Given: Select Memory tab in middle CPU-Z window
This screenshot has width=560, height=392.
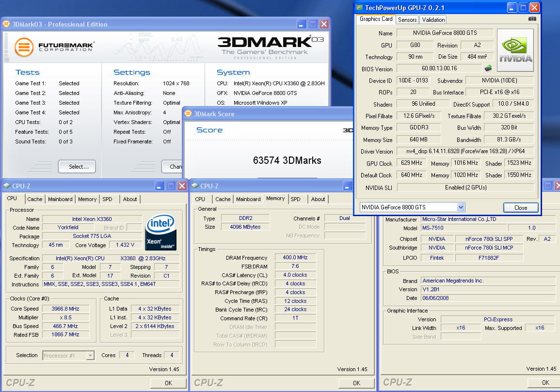Looking at the screenshot, I should point(275,198).
